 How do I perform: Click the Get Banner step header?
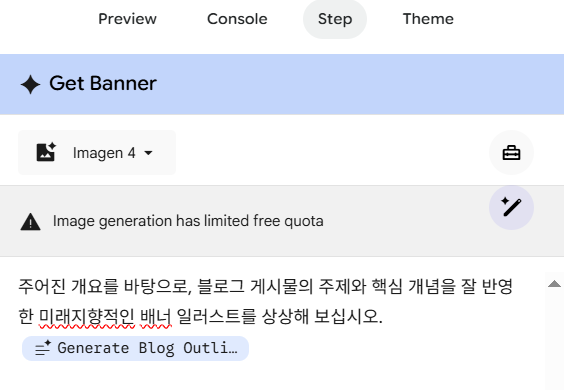(282, 84)
